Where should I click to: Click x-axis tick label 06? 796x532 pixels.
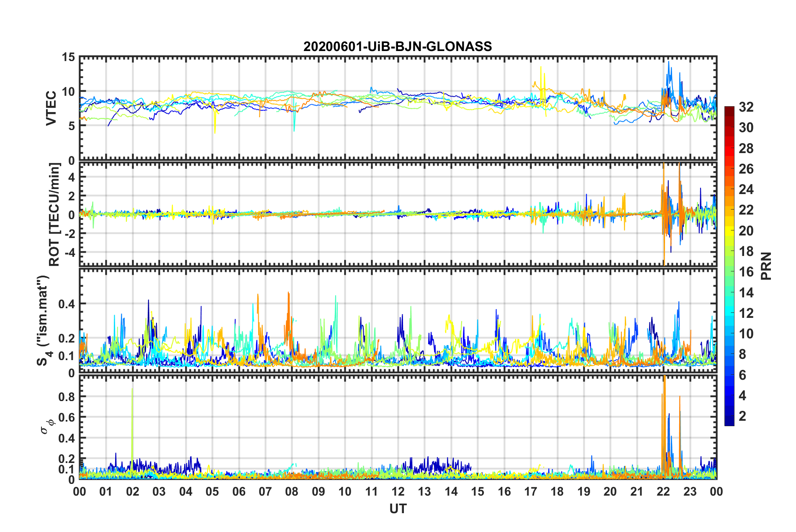(239, 491)
